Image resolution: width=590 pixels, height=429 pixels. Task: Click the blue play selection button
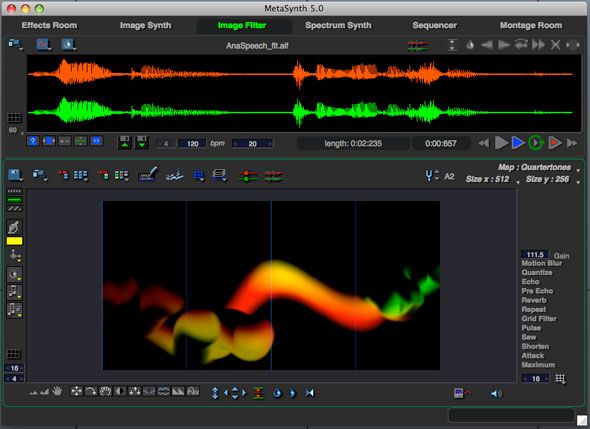518,143
